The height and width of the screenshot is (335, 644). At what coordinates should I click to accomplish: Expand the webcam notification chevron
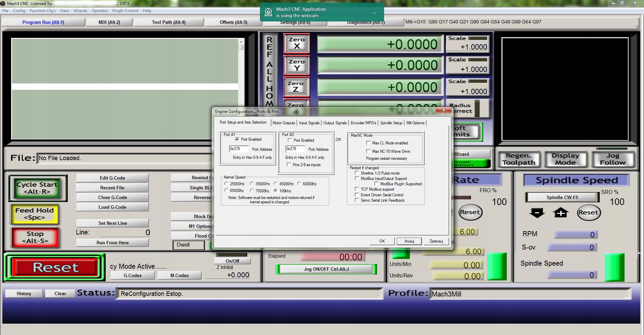pos(374,13)
